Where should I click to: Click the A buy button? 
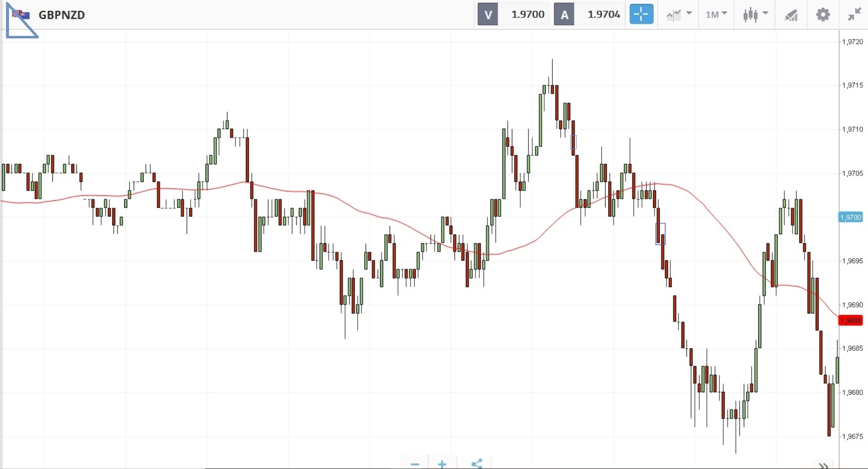pyautogui.click(x=564, y=14)
